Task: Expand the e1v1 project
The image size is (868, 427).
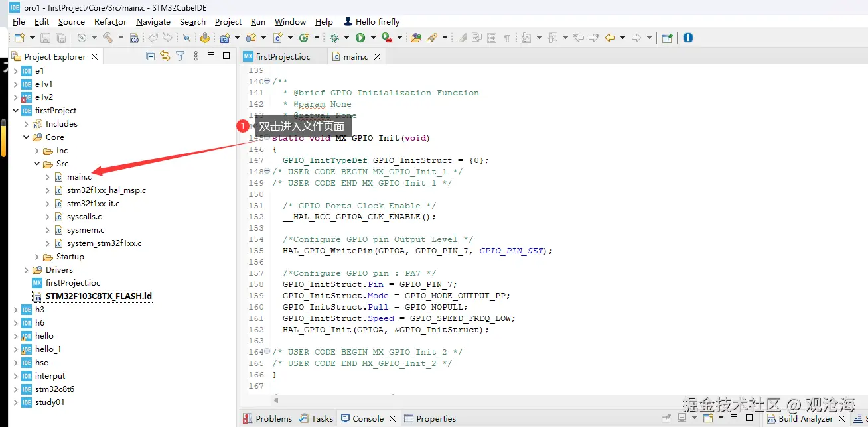Action: coord(15,84)
